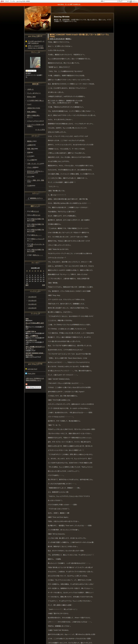
Task: Open recent article スラムドッグ＄ミリオネア
Action: pos(35,121)
